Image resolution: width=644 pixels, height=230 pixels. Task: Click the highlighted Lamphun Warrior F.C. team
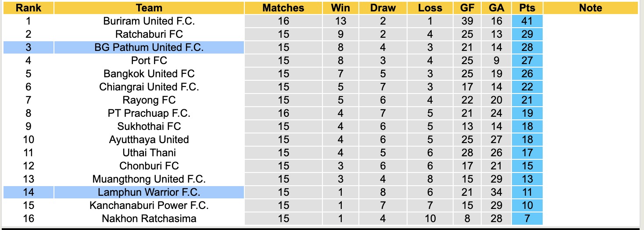pos(149,192)
